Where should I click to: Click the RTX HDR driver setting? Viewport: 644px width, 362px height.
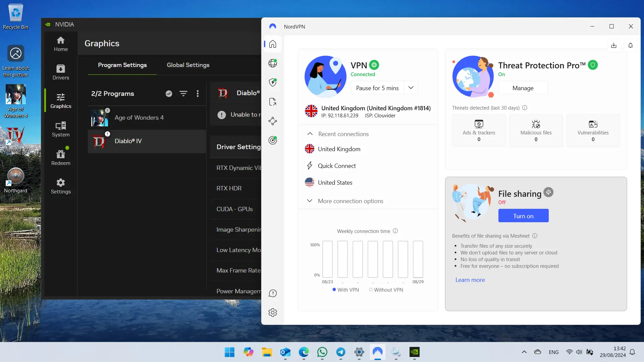pyautogui.click(x=236, y=188)
